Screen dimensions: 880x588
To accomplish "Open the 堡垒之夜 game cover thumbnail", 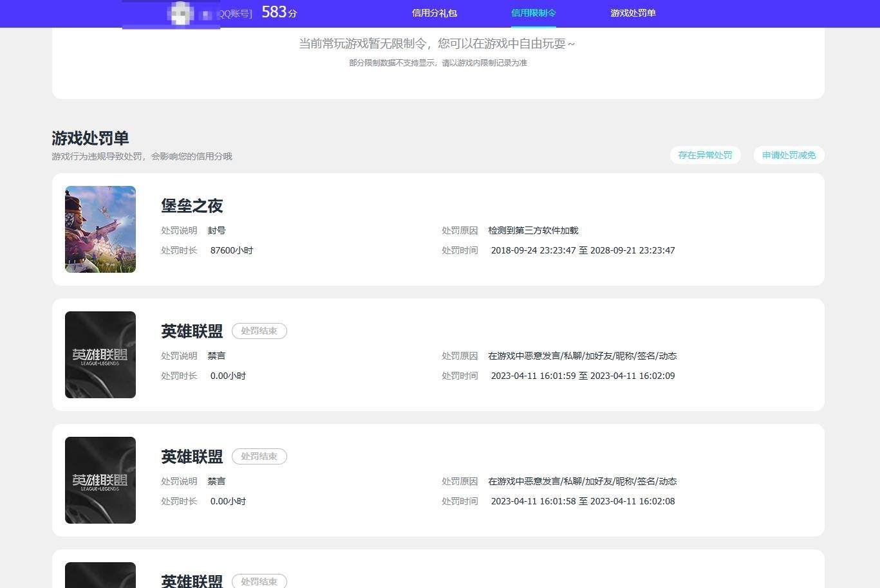I will click(100, 229).
